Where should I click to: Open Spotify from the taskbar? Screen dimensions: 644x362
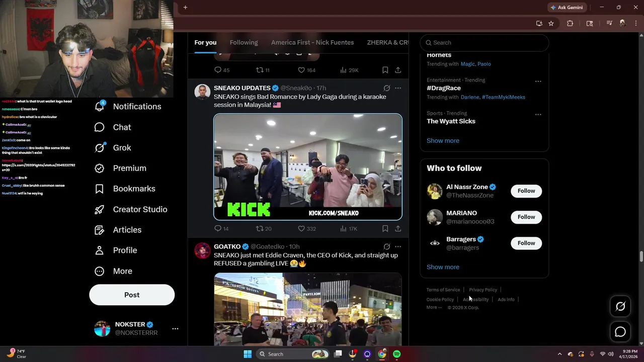click(x=397, y=354)
